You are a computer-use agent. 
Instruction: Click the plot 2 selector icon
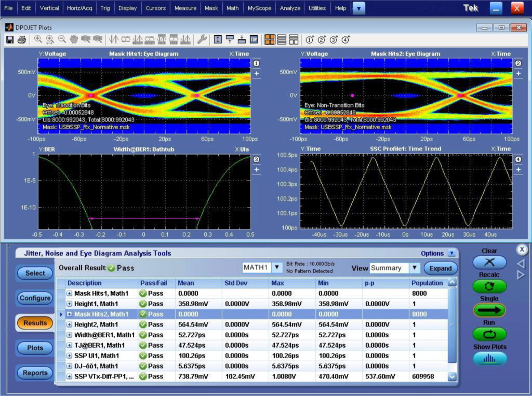pos(322,39)
